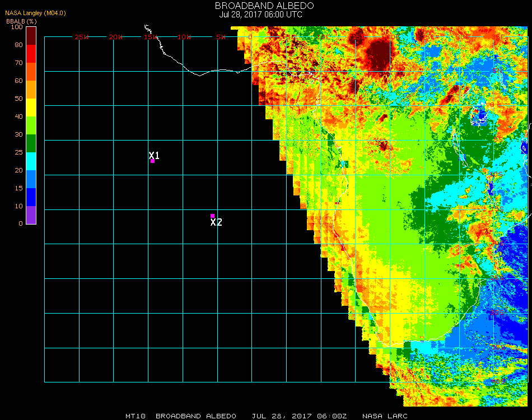This screenshot has height=420, width=532.
Task: Pick the orange 50-60% legend swatch
Action: click(x=31, y=90)
